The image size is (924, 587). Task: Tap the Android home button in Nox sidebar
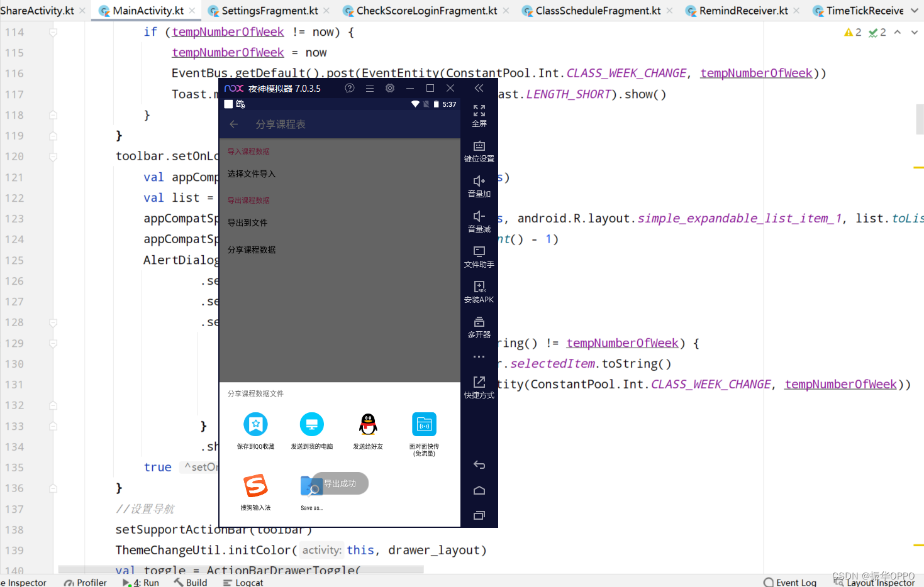[x=479, y=490]
